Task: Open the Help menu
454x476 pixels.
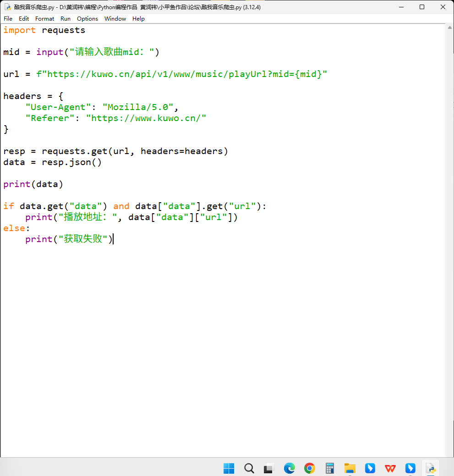Action: point(138,19)
